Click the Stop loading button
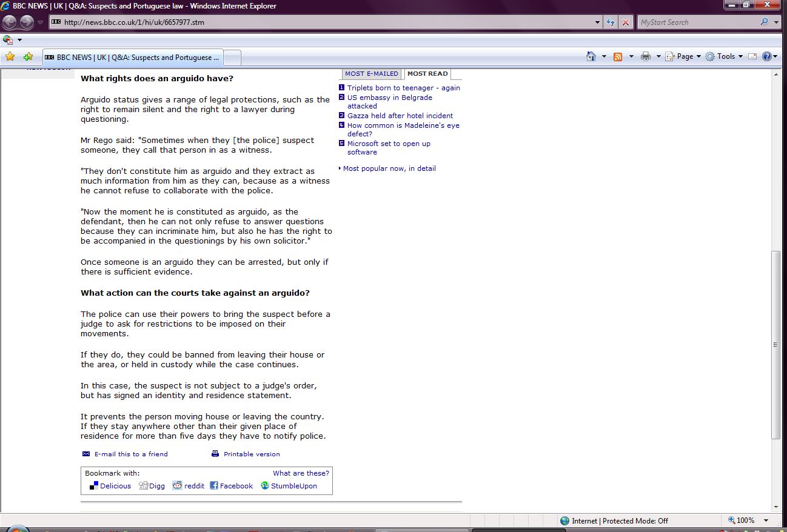Image resolution: width=787 pixels, height=532 pixels. [626, 22]
